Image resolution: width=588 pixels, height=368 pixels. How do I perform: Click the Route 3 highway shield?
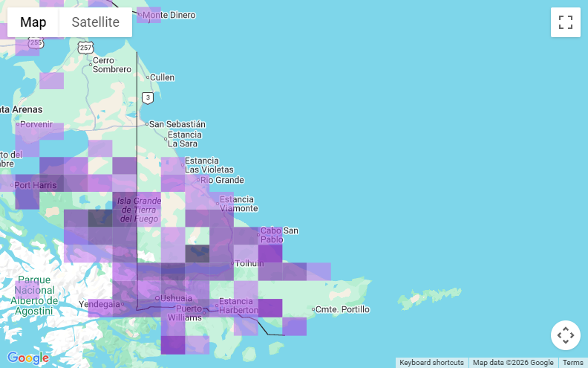[x=148, y=97]
